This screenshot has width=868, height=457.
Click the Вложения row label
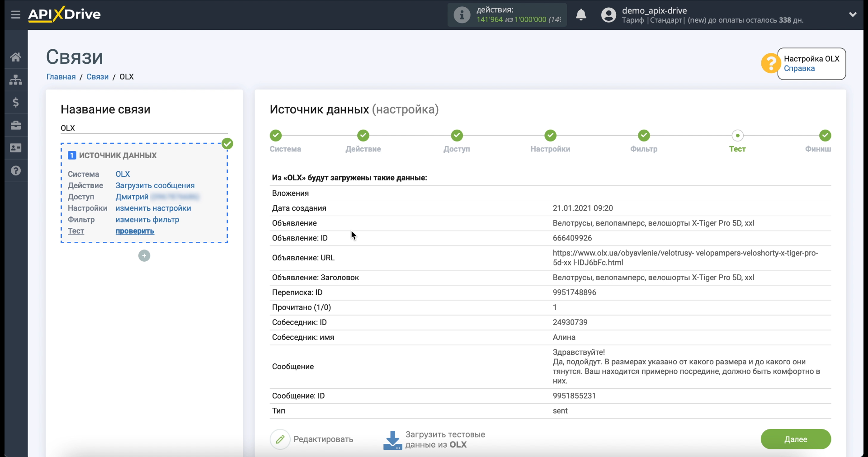[290, 193]
